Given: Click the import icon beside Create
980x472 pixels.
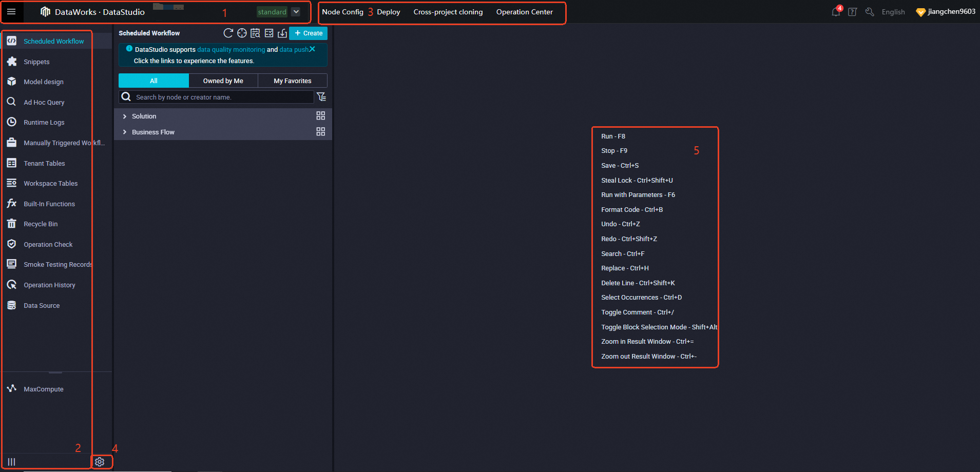Looking at the screenshot, I should (x=282, y=33).
